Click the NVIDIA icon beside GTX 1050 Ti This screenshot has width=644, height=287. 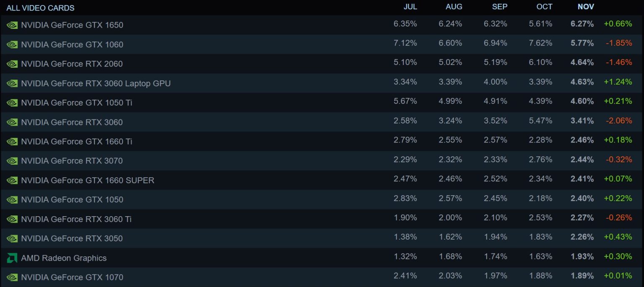click(x=12, y=103)
